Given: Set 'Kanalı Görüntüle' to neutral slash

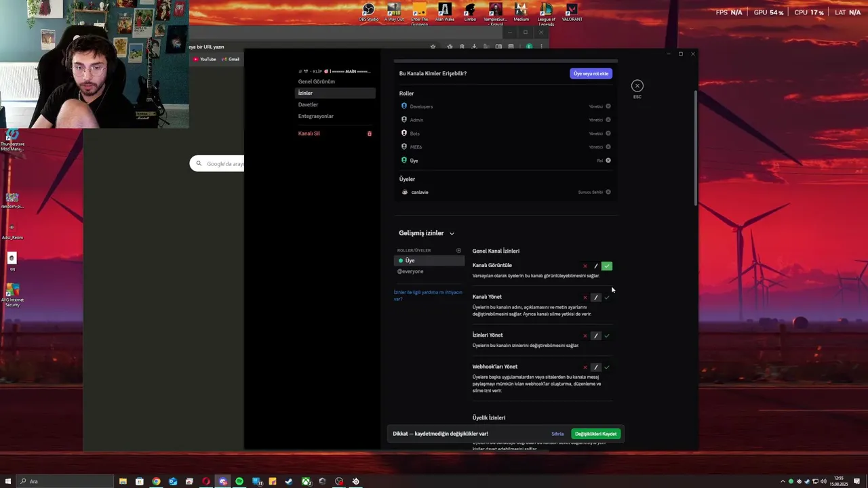Looking at the screenshot, I should point(596,266).
